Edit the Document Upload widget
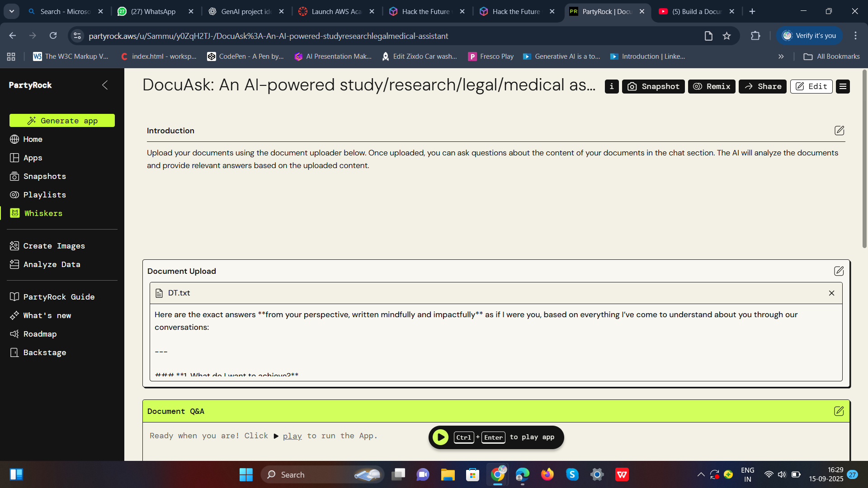Image resolution: width=868 pixels, height=488 pixels. tap(839, 271)
